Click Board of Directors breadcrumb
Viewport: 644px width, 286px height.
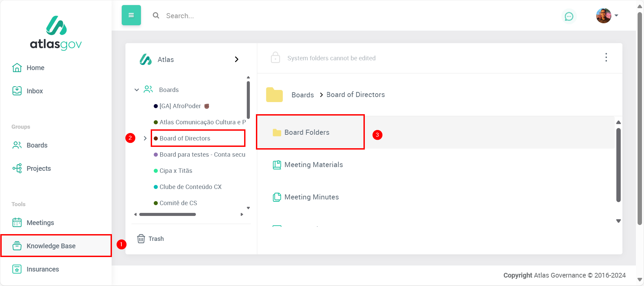pyautogui.click(x=355, y=95)
